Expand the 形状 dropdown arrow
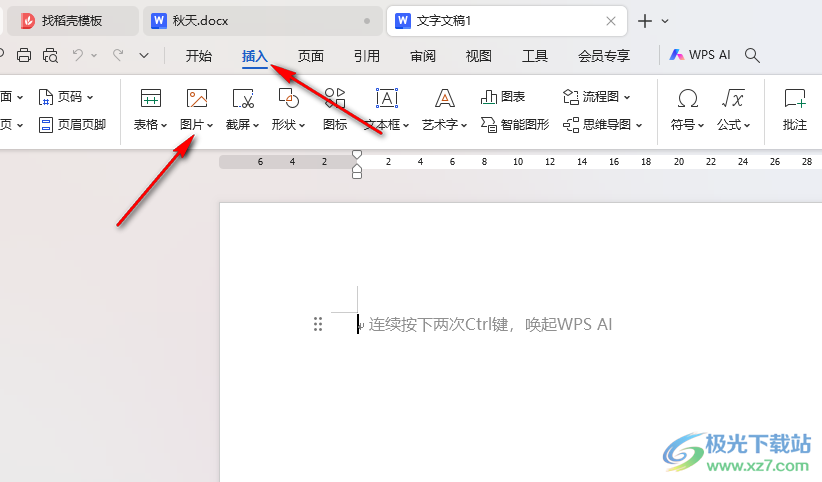The width and height of the screenshot is (822, 482). (302, 125)
